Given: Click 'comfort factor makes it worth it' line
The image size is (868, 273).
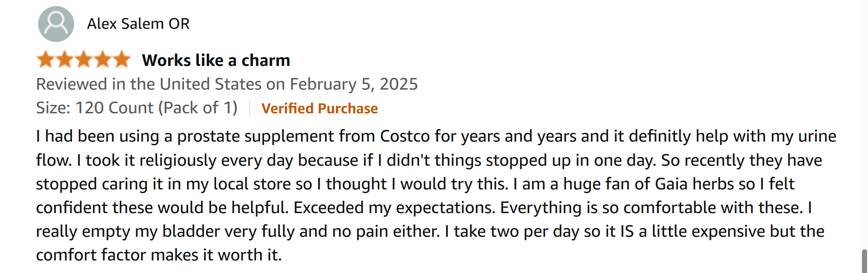Looking at the screenshot, I should (159, 255).
